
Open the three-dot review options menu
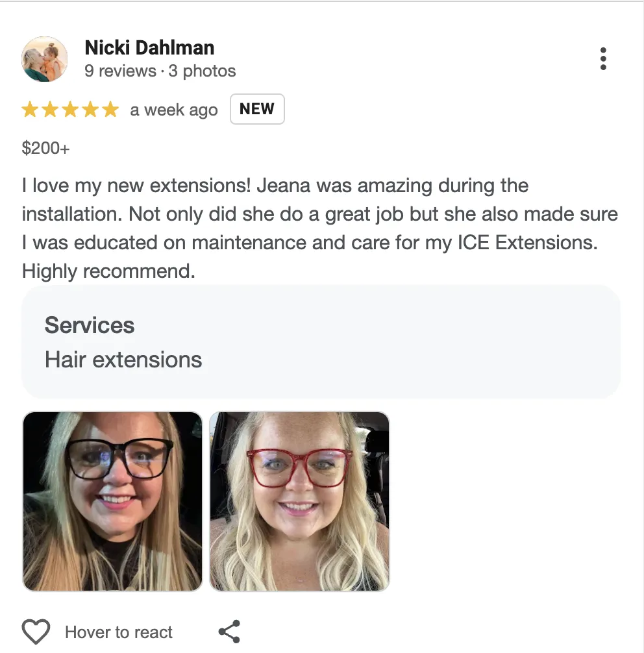(x=602, y=58)
